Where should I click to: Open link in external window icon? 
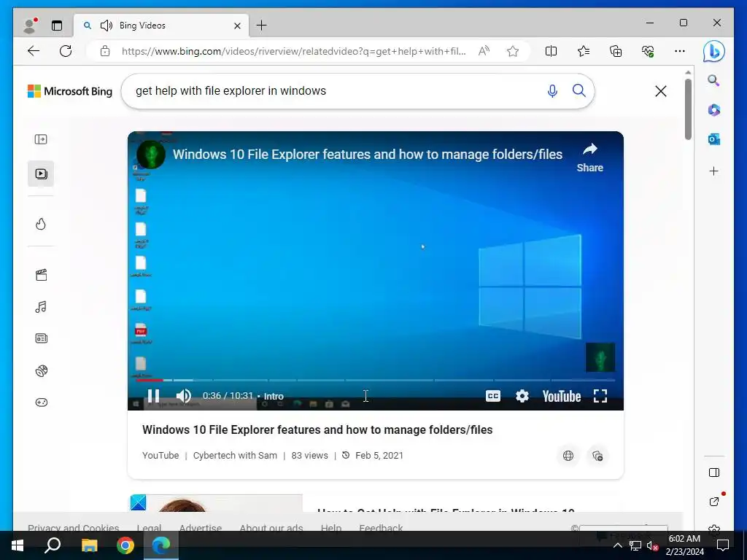tap(713, 502)
